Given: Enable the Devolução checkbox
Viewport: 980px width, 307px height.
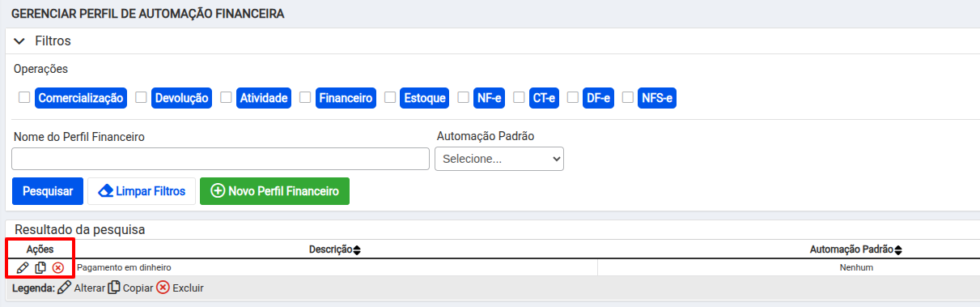Looking at the screenshot, I should tap(141, 97).
